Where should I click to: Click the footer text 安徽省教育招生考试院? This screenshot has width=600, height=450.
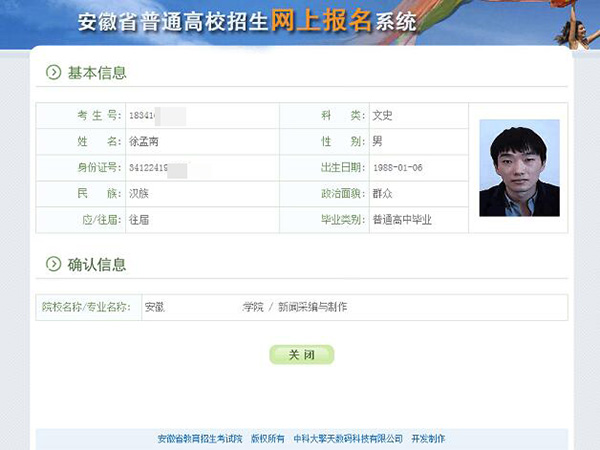point(200,439)
